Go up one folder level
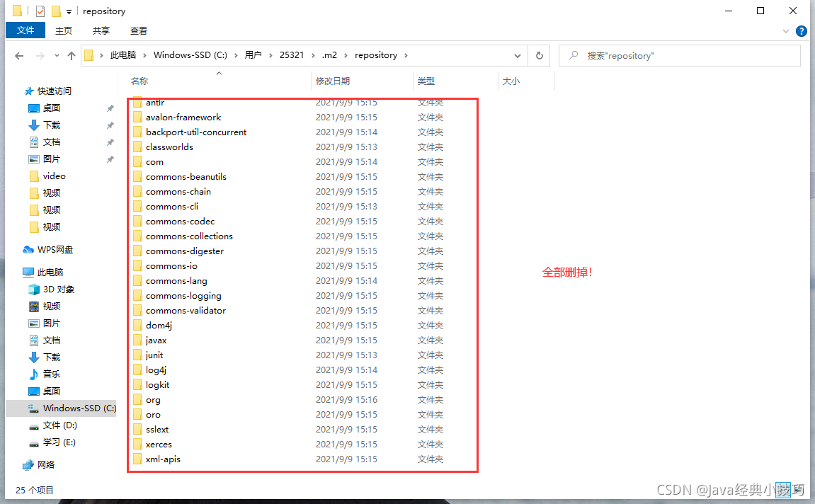This screenshot has height=504, width=815. 71,55
